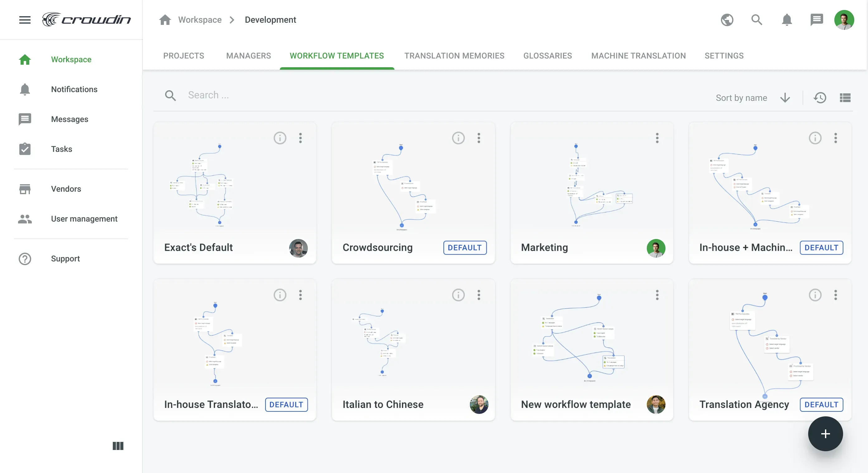Open the history clock icon near sort
The height and width of the screenshot is (473, 868).
(819, 98)
